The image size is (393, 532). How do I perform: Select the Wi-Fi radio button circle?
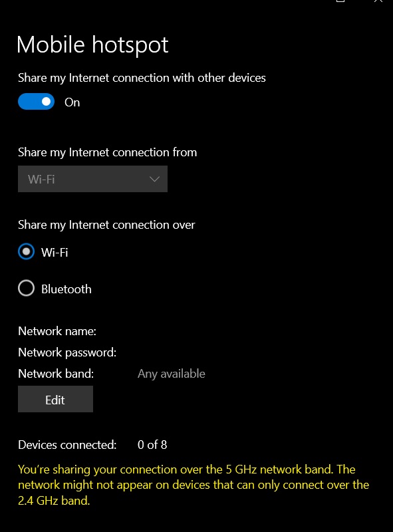(26, 251)
